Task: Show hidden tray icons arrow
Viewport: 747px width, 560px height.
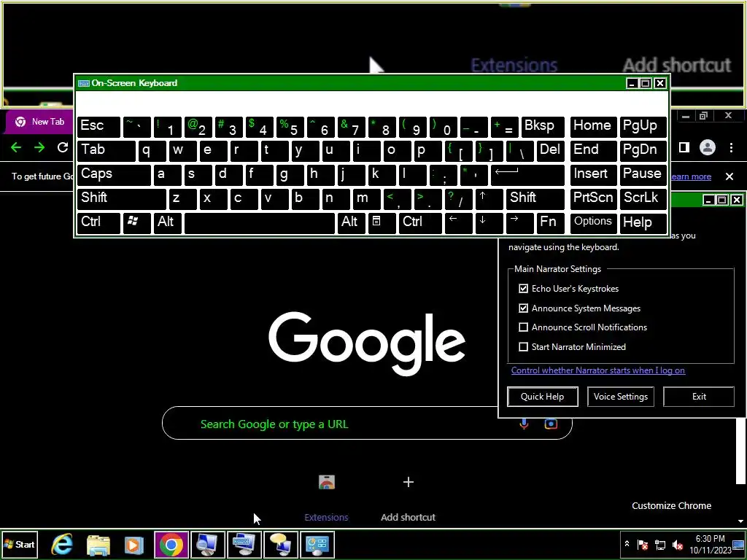Action: coord(627,544)
